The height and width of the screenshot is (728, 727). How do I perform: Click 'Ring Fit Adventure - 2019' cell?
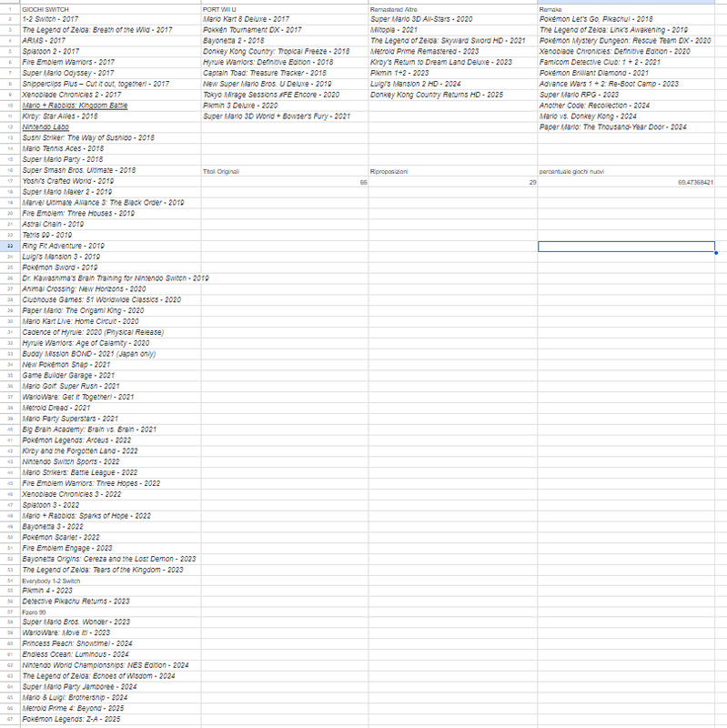[110, 246]
